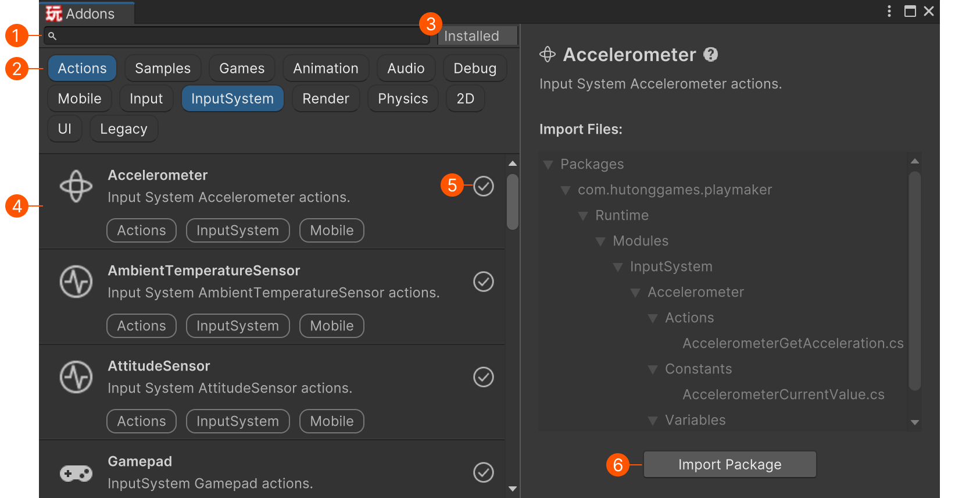Click the search magnifier icon
The width and height of the screenshot is (980, 498).
[x=52, y=36]
